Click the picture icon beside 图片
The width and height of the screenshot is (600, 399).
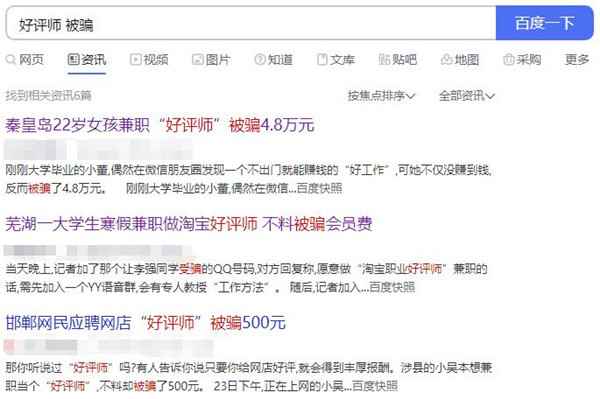pos(197,59)
